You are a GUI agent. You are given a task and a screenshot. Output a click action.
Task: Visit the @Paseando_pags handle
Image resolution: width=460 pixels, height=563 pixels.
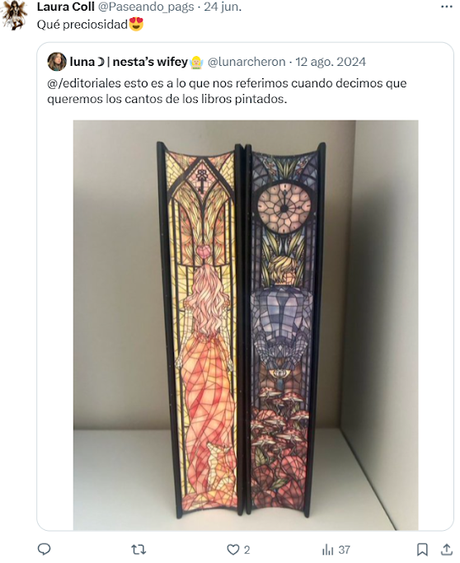(x=146, y=6)
